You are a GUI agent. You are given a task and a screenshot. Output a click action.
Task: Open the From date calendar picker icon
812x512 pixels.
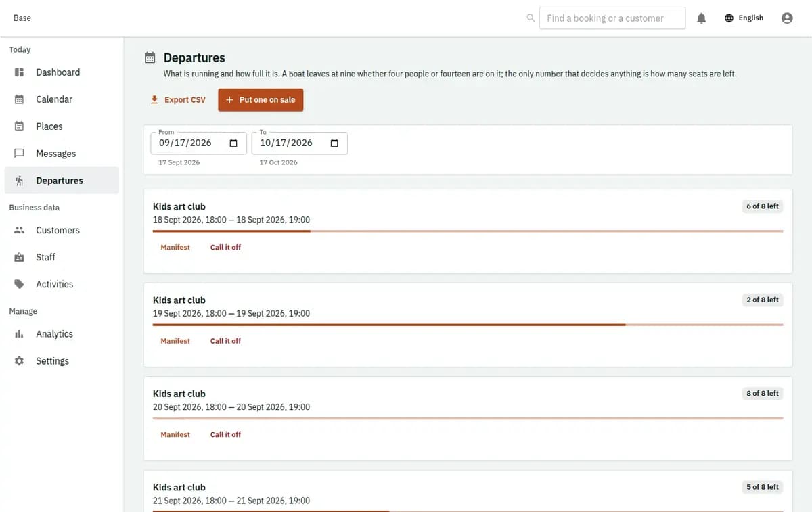point(233,143)
